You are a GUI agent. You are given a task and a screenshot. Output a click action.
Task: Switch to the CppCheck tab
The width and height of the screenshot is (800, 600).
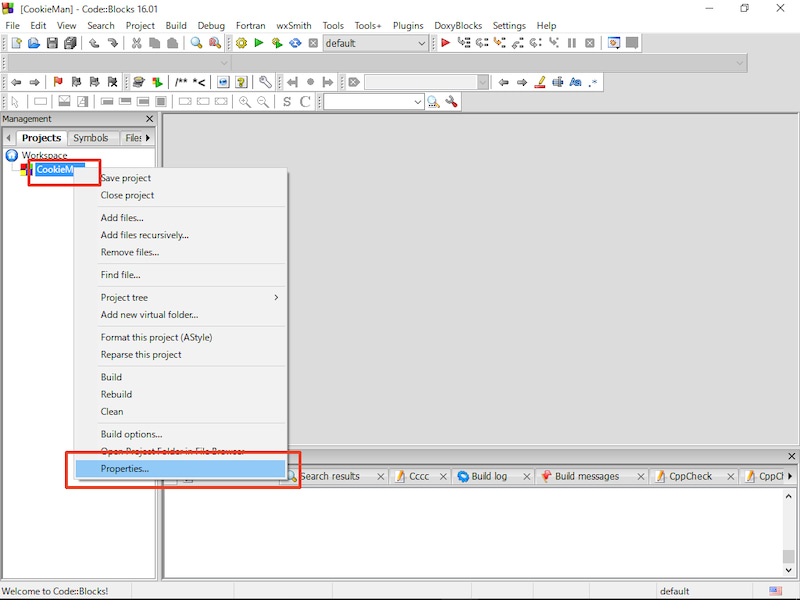690,476
